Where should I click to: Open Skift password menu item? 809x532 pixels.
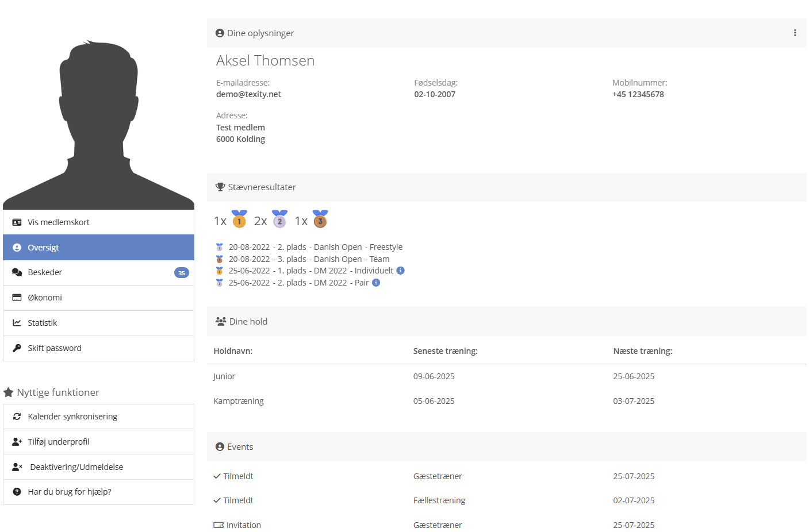[98, 348]
